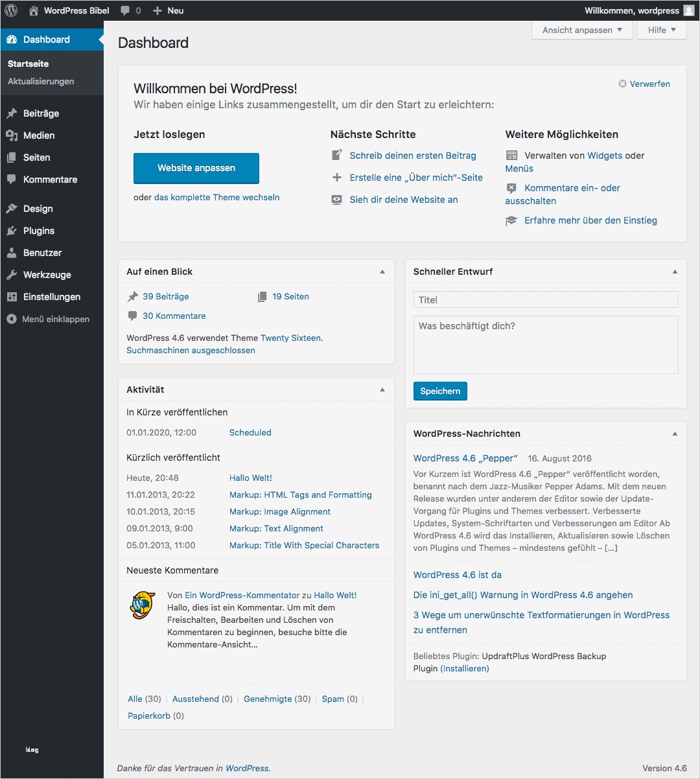700x779 pixels.
Task: Open Beiträge from the sidebar pin icon
Action: tap(12, 113)
